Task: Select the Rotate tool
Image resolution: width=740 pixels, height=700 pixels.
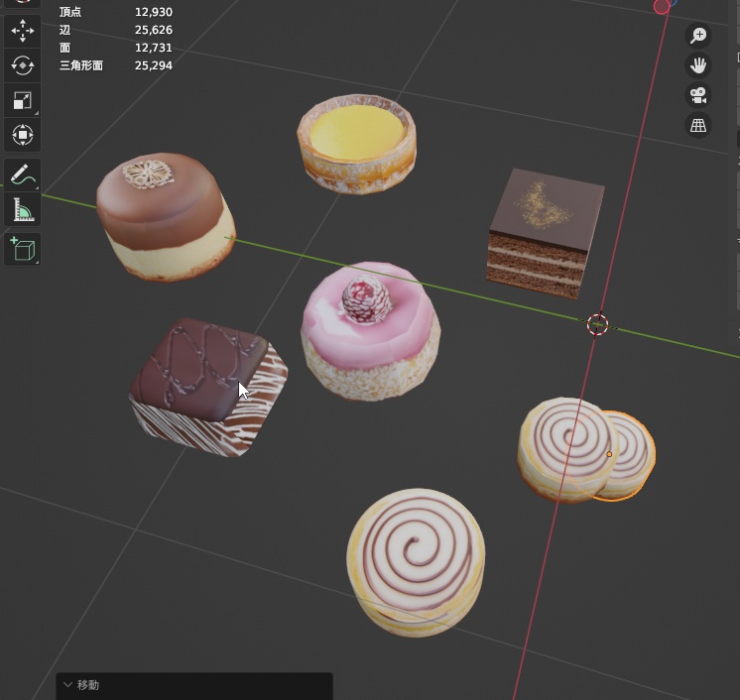Action: (22, 65)
